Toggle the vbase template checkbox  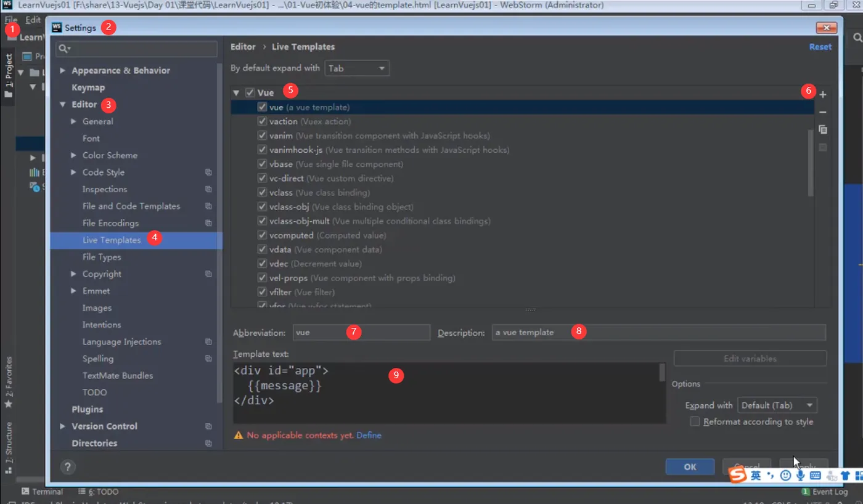(262, 164)
